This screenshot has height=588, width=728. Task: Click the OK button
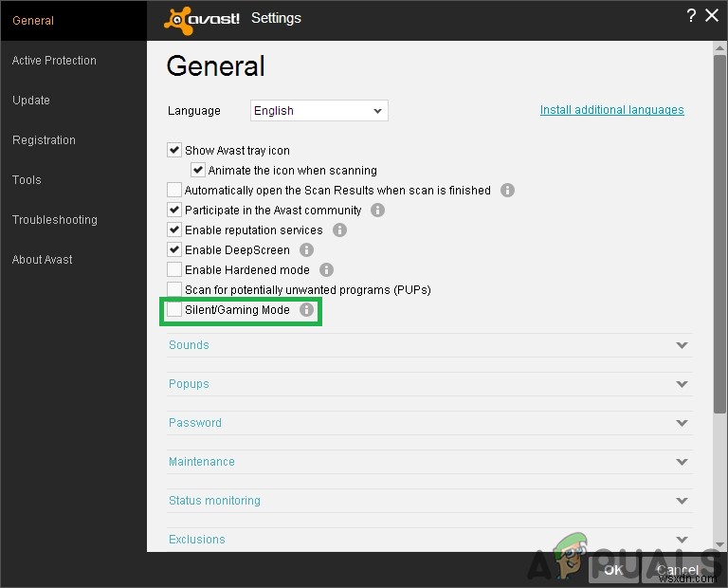coord(613,569)
